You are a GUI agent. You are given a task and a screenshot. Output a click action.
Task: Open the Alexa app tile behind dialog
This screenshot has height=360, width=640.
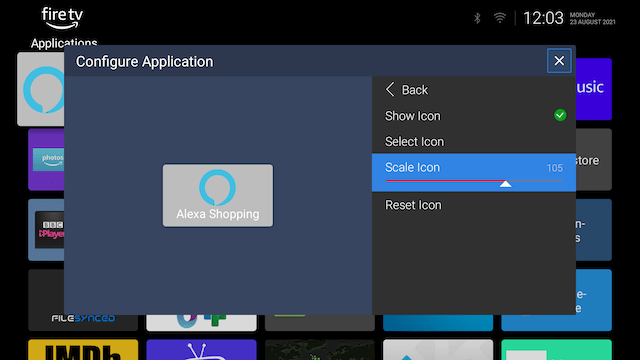tap(41, 89)
